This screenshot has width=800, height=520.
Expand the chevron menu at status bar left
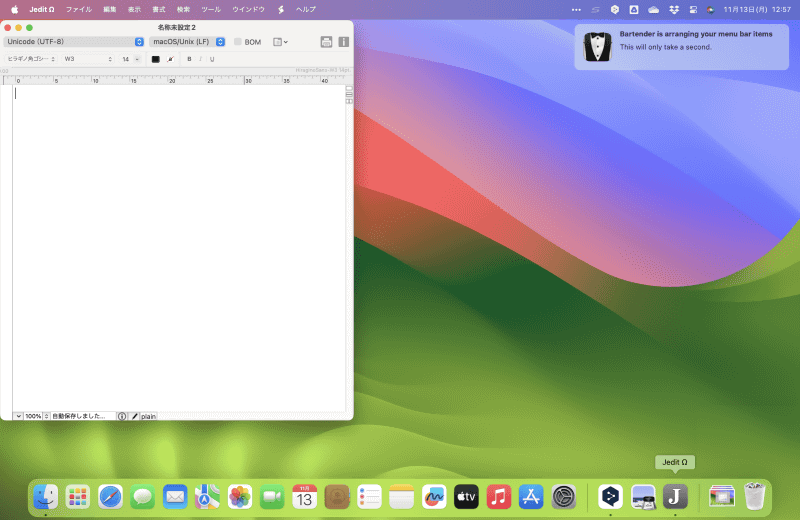[18, 416]
